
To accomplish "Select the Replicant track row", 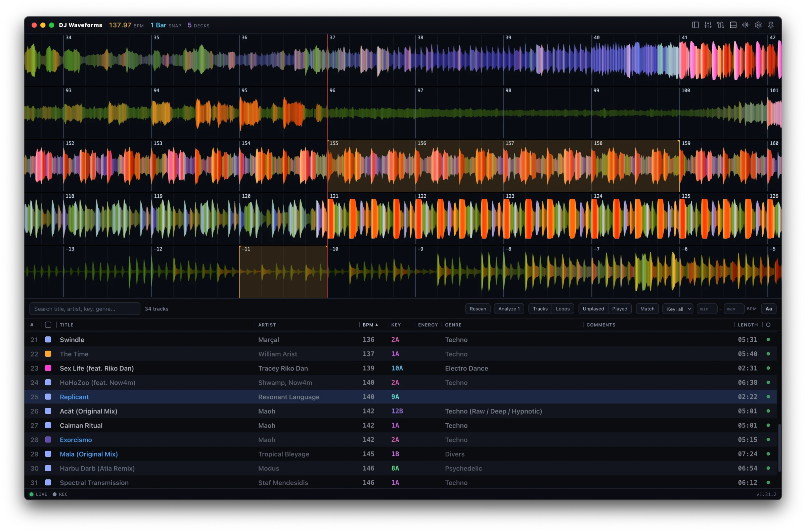I will pyautogui.click(x=400, y=397).
